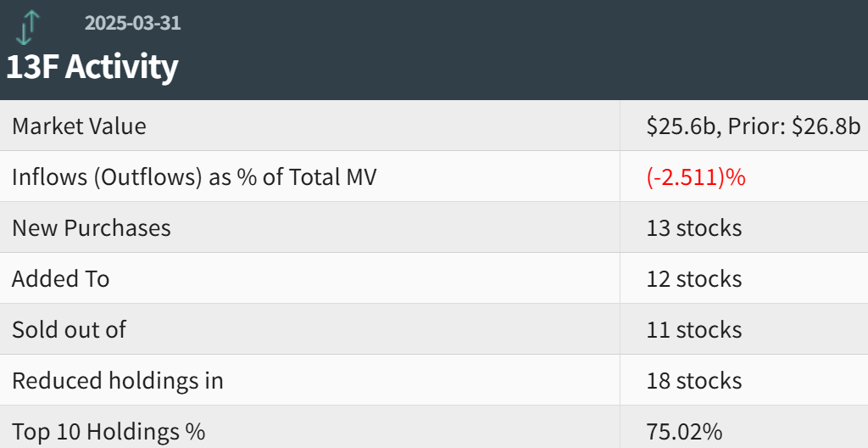Viewport: 868px width, 448px height.
Task: Select the Market Value row label
Action: [x=79, y=126]
